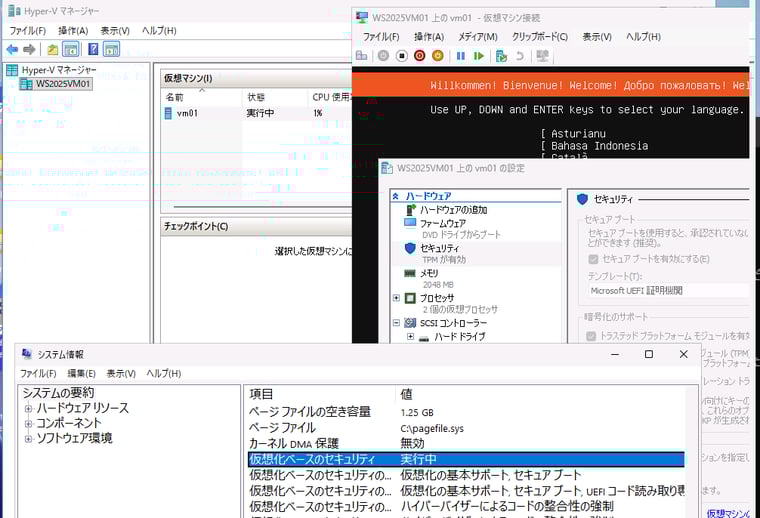Open テンプレート dropdown showing Microsoft UEFI 証明機関

pos(668,291)
